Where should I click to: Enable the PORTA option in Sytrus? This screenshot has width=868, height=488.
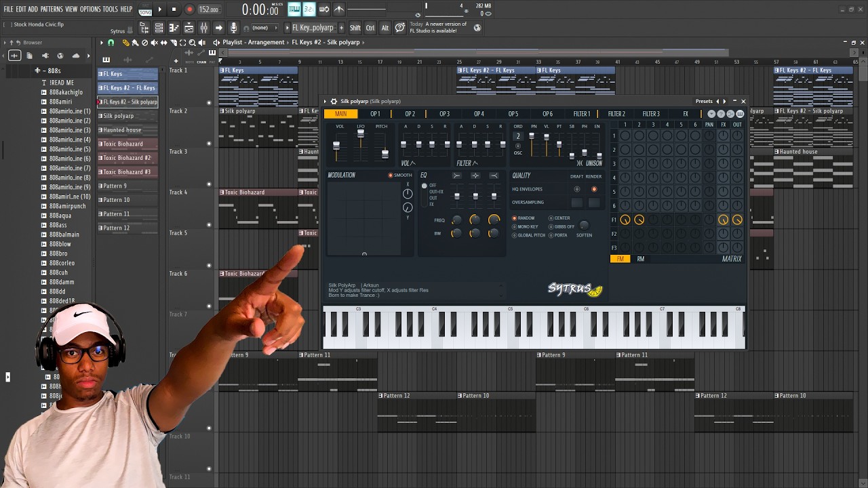pyautogui.click(x=558, y=235)
